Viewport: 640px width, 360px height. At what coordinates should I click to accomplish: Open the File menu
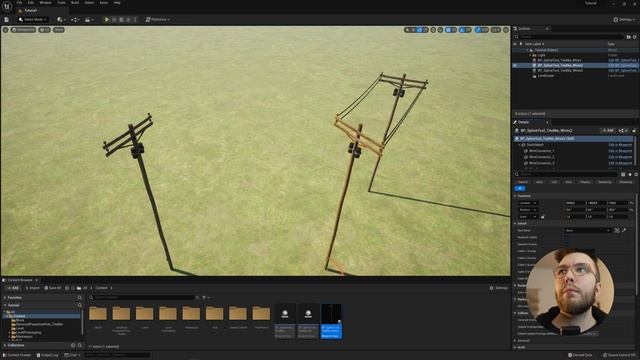(x=20, y=3)
